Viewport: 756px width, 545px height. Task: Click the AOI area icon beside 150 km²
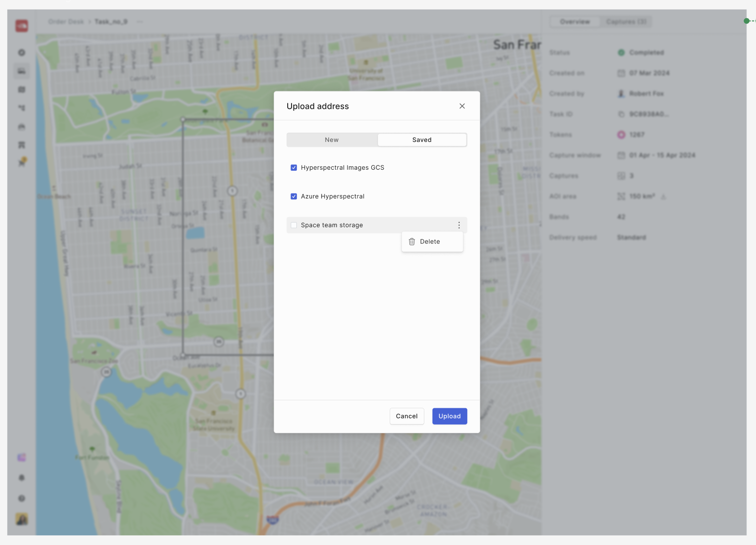pyautogui.click(x=621, y=196)
